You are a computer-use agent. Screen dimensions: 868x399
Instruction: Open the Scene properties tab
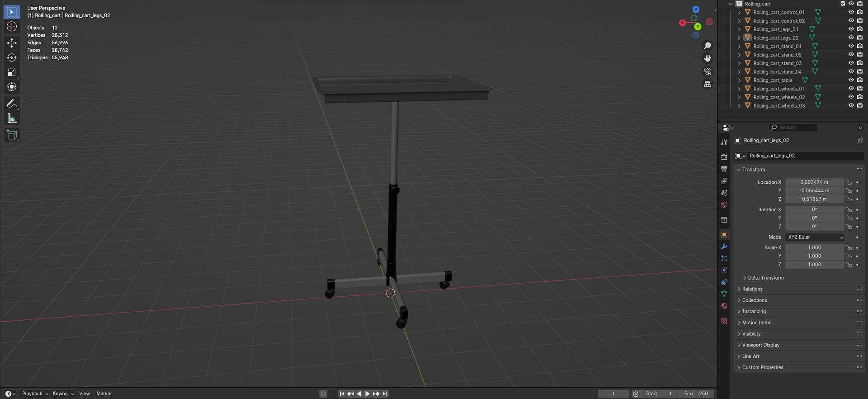[724, 193]
